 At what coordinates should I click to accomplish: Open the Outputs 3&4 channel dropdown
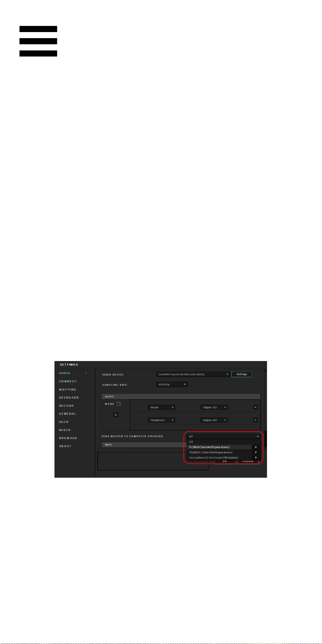[214, 420]
